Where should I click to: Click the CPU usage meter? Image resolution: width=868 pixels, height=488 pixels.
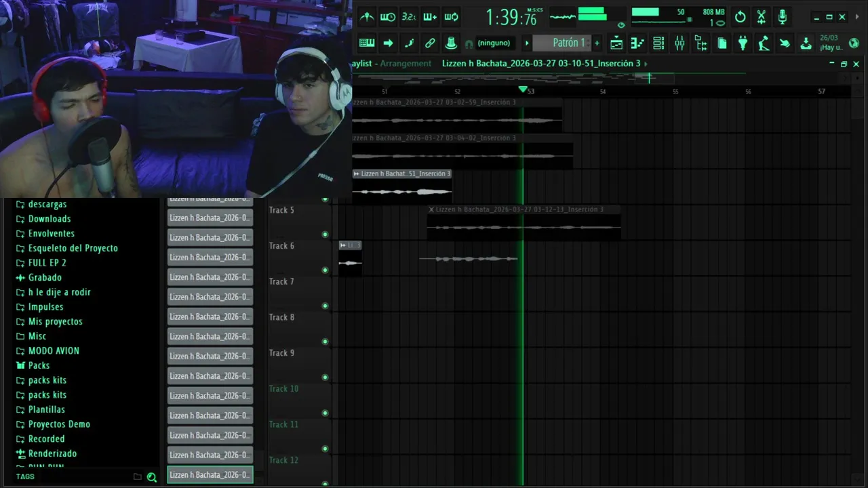pos(658,17)
